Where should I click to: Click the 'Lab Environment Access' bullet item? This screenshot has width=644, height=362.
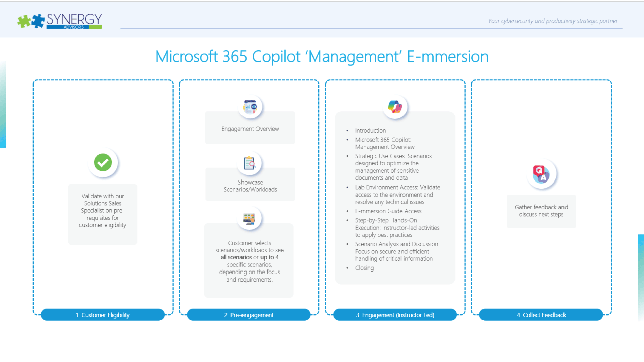pyautogui.click(x=397, y=195)
